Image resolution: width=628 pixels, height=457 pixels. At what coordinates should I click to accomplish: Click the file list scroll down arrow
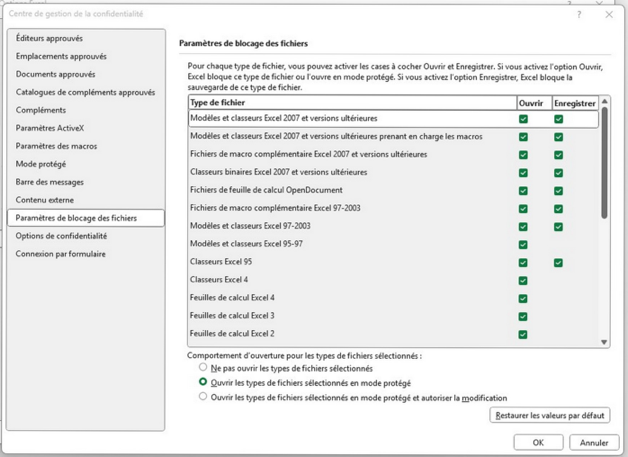point(604,342)
